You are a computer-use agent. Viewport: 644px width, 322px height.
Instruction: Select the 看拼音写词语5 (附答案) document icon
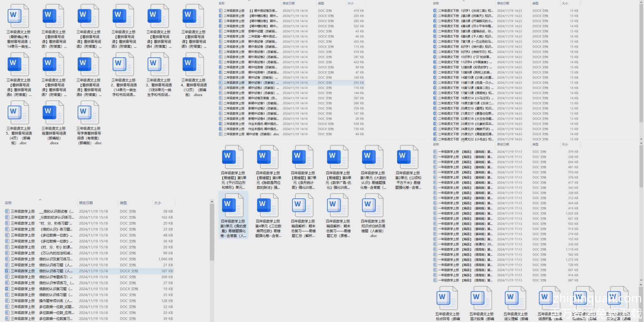194,17
